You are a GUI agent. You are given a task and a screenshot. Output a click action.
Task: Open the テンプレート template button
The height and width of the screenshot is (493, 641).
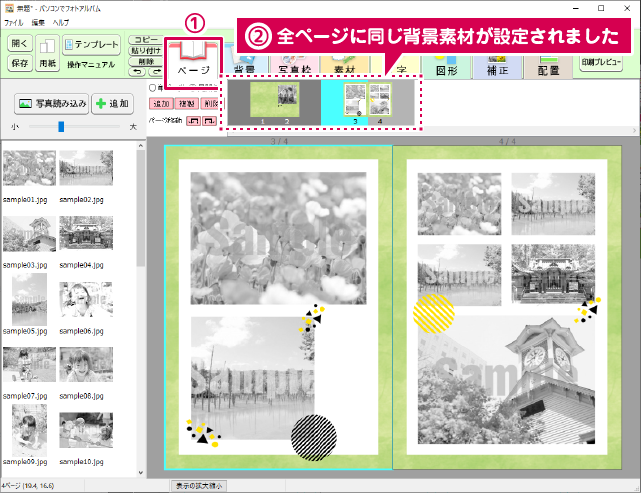pyautogui.click(x=91, y=45)
